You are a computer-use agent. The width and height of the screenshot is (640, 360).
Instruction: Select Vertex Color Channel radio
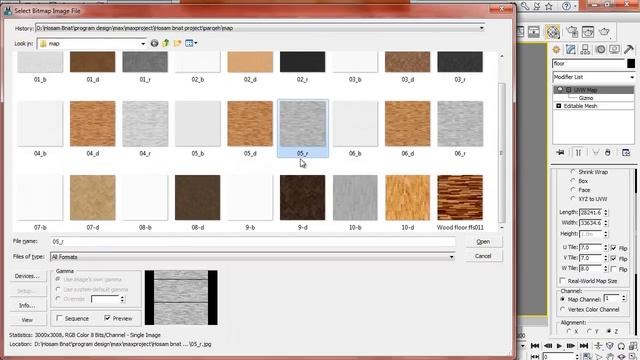(x=563, y=309)
